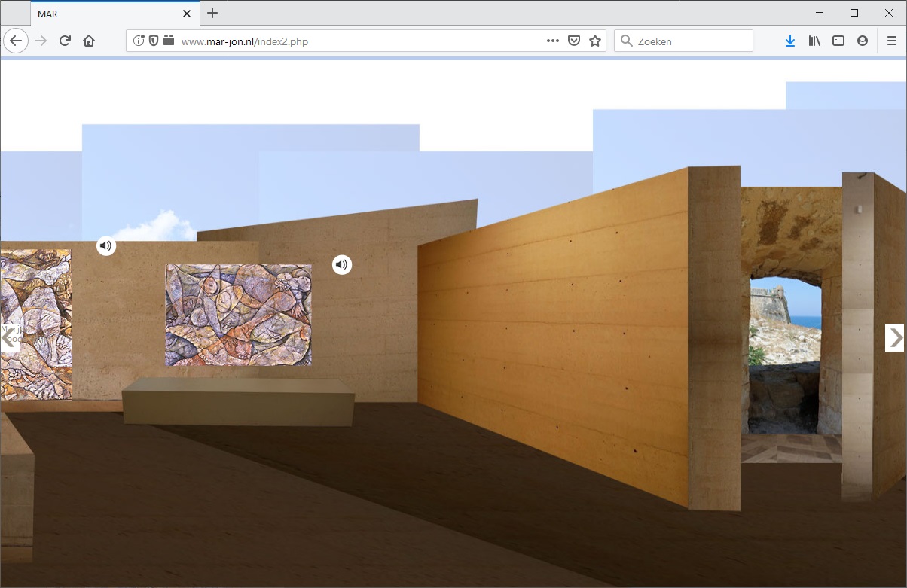
Task: Select the MAR tab
Action: point(105,14)
